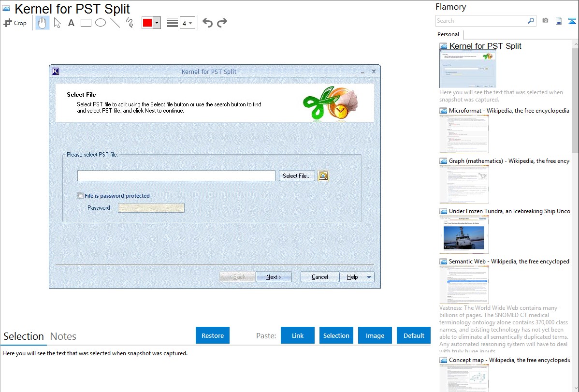This screenshot has height=392, width=579.
Task: Pick the ellipse shape tool
Action: tap(101, 23)
